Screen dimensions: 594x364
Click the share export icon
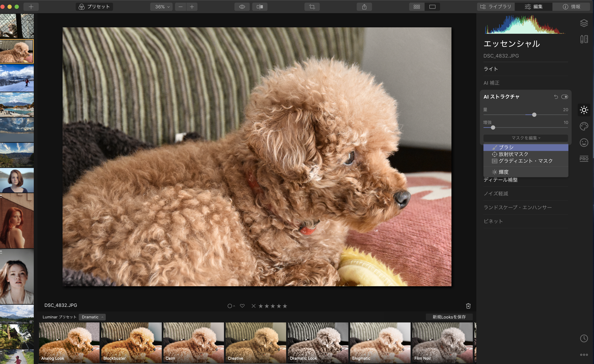click(364, 7)
